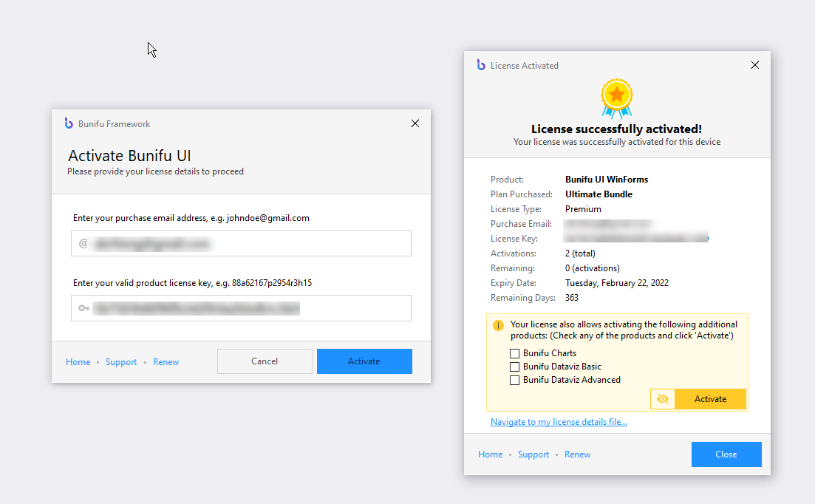This screenshot has height=504, width=815.
Task: Focus the purchase email address input field
Action: click(241, 243)
